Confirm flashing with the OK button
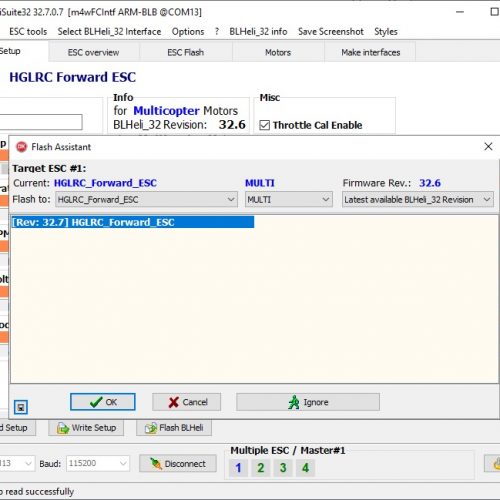 tap(103, 402)
